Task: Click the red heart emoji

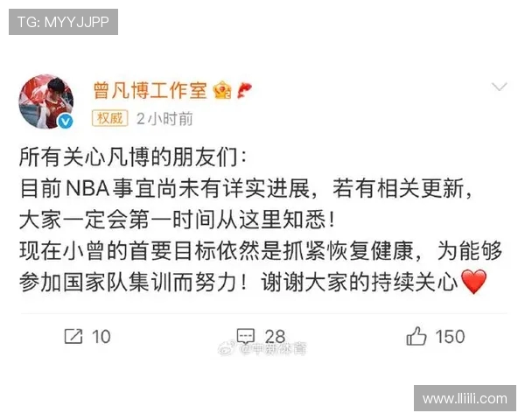Action: click(473, 282)
